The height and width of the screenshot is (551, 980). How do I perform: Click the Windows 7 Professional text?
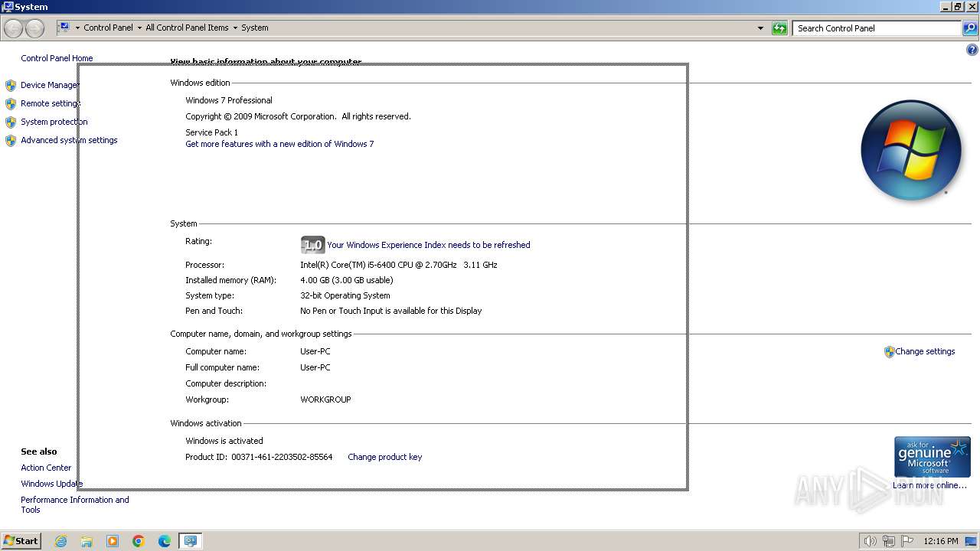tap(229, 100)
